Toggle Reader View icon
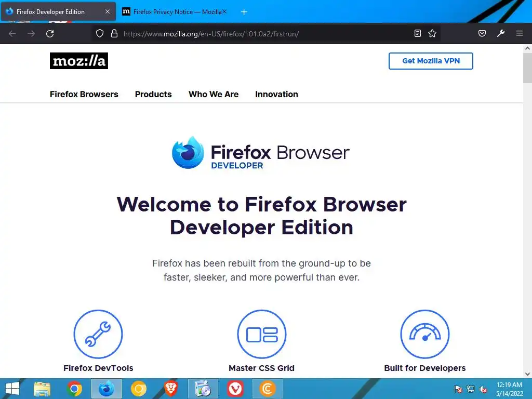 pos(418,33)
